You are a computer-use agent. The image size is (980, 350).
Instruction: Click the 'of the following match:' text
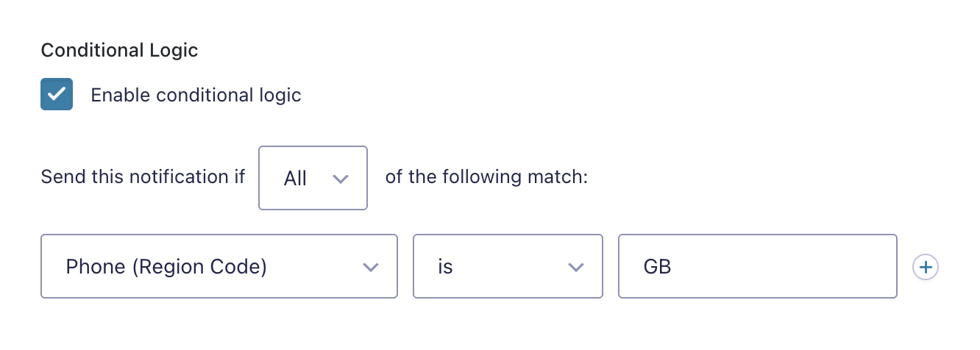[x=486, y=177]
